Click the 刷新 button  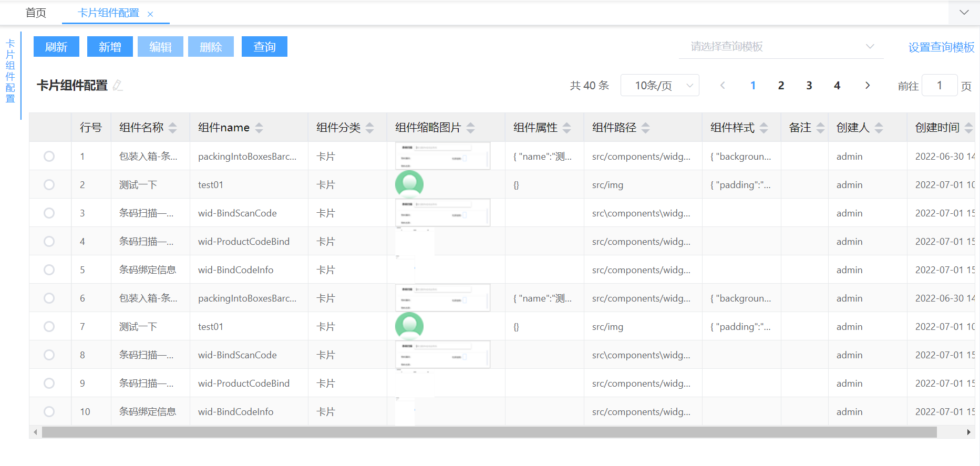[x=56, y=47]
